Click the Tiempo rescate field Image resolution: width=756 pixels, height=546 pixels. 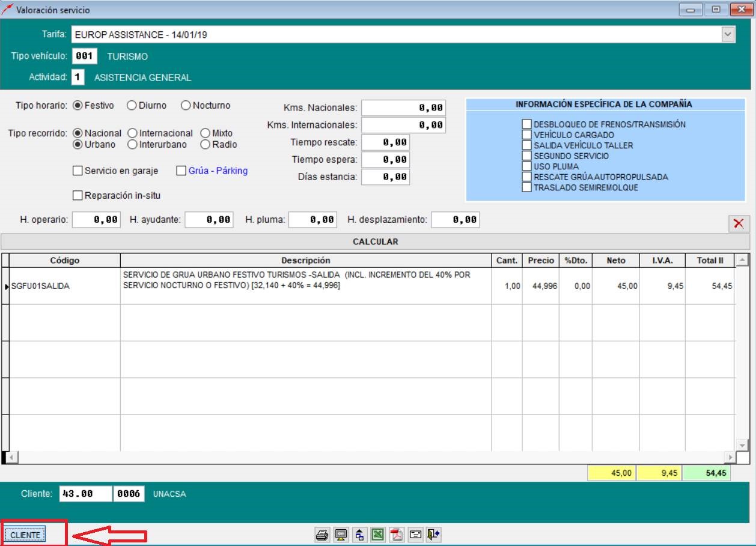tap(386, 142)
